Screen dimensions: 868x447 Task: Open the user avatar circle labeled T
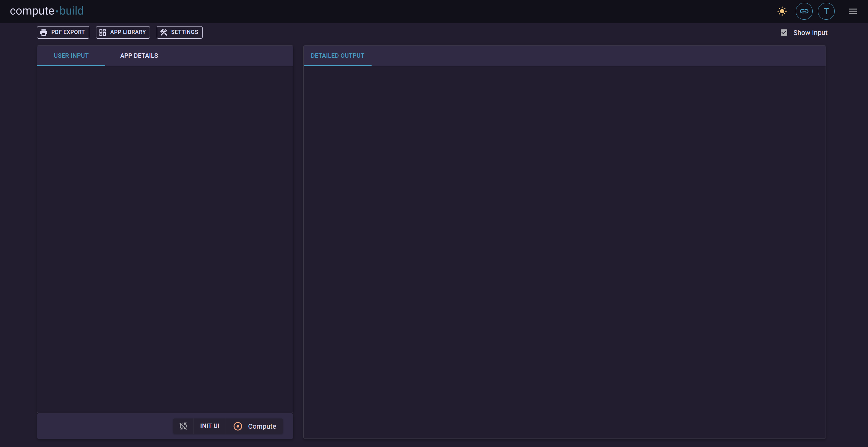click(826, 11)
